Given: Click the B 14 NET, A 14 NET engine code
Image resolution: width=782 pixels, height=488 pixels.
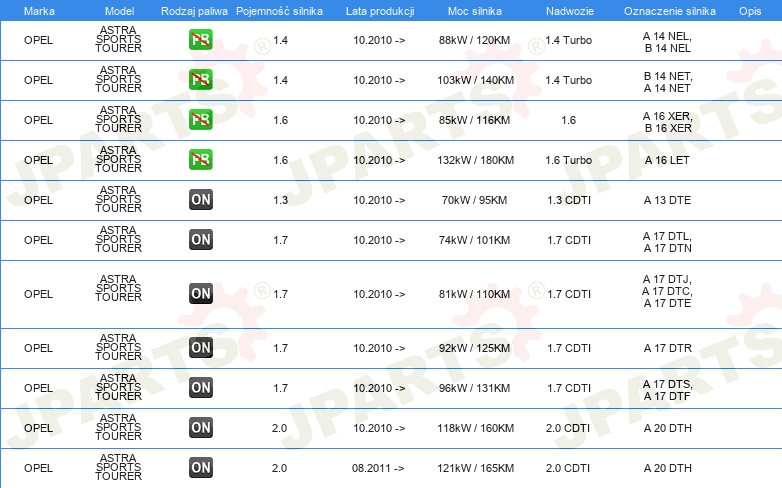Looking at the screenshot, I should (667, 82).
